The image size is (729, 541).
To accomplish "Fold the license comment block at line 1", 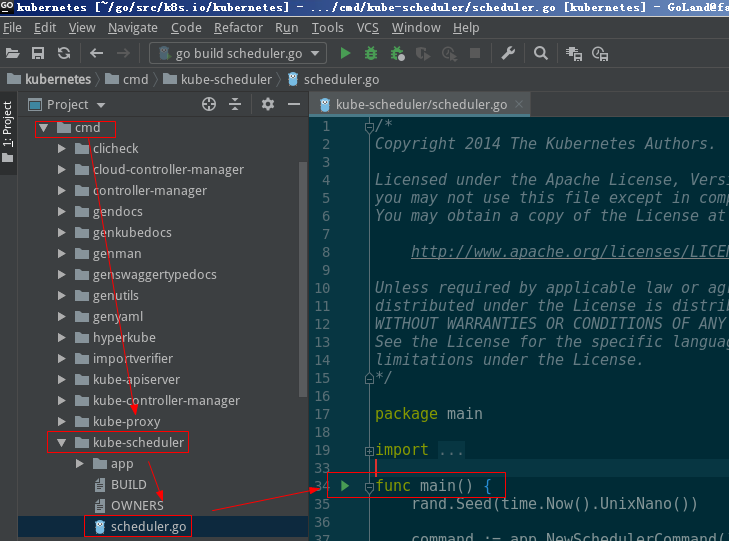I will (369, 127).
